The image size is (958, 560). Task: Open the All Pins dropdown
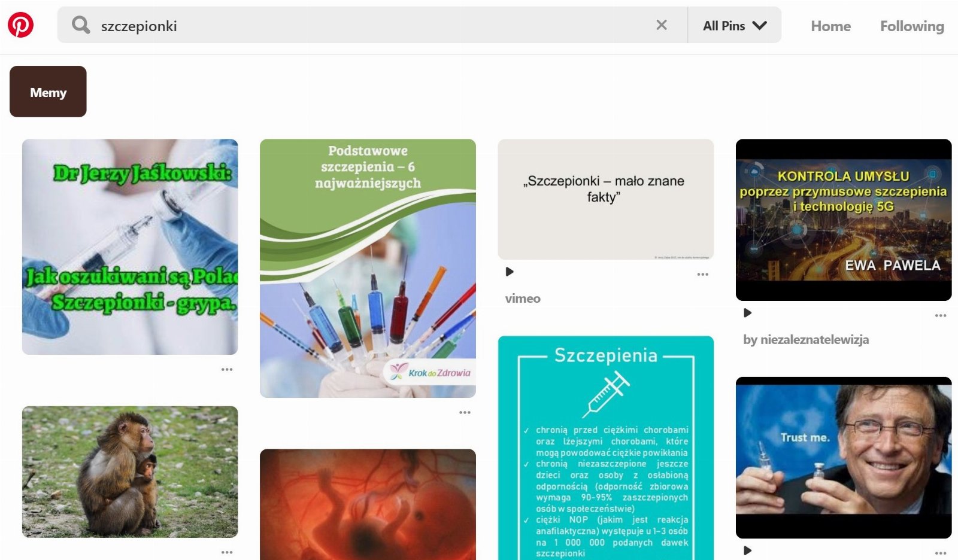(735, 25)
